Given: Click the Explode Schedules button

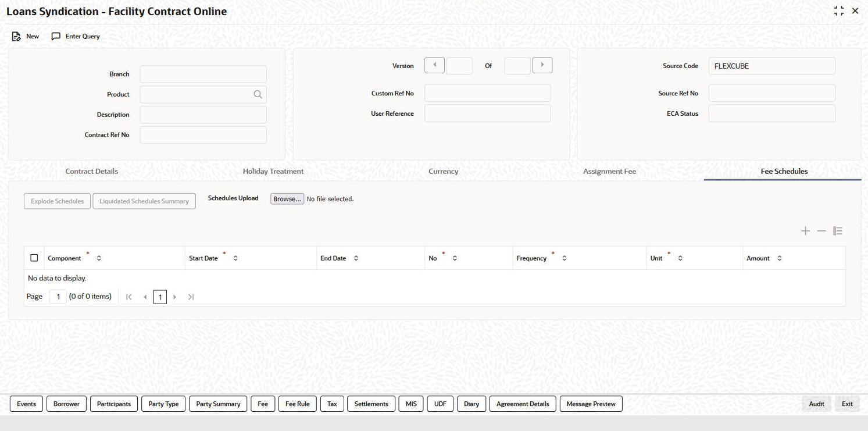Looking at the screenshot, I should tap(57, 201).
